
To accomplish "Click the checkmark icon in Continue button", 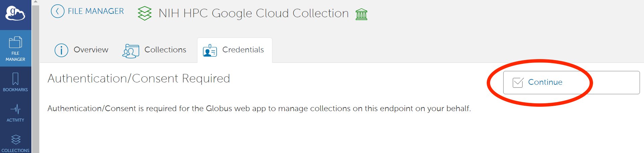I will point(518,83).
